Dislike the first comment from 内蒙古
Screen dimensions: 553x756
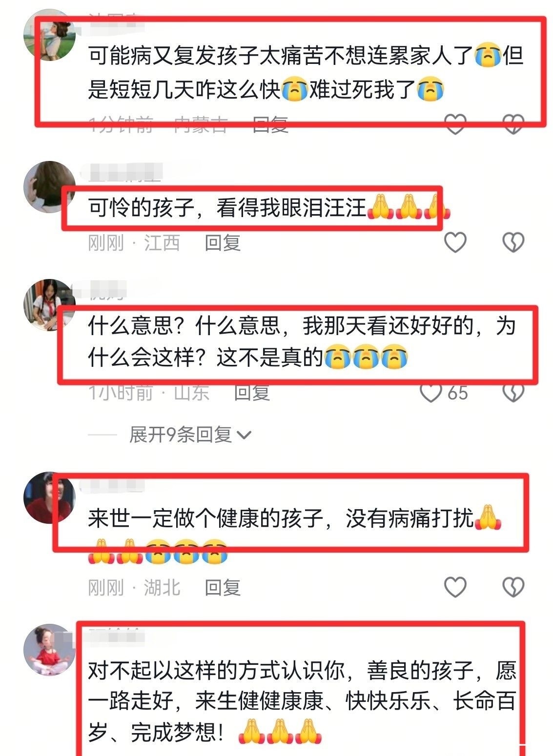tap(513, 124)
